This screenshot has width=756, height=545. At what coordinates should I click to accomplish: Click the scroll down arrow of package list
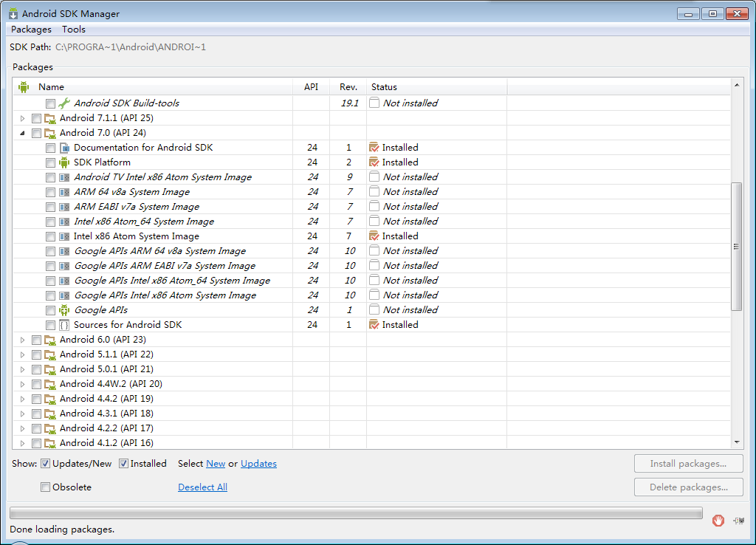[737, 442]
